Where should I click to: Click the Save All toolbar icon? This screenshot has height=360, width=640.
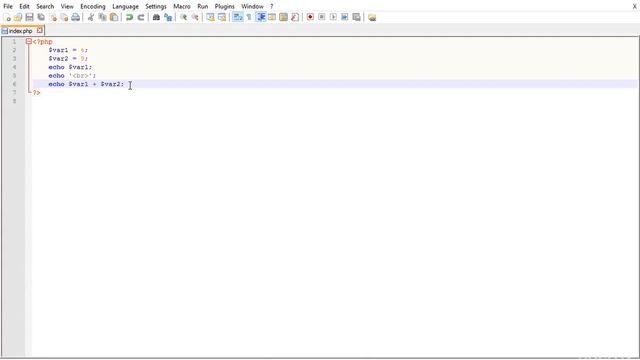coord(41,17)
